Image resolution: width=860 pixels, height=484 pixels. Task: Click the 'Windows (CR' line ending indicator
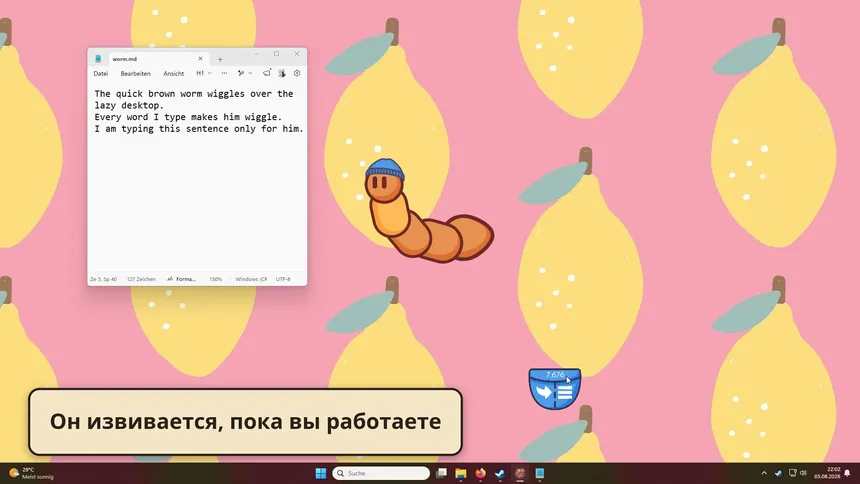(251, 279)
